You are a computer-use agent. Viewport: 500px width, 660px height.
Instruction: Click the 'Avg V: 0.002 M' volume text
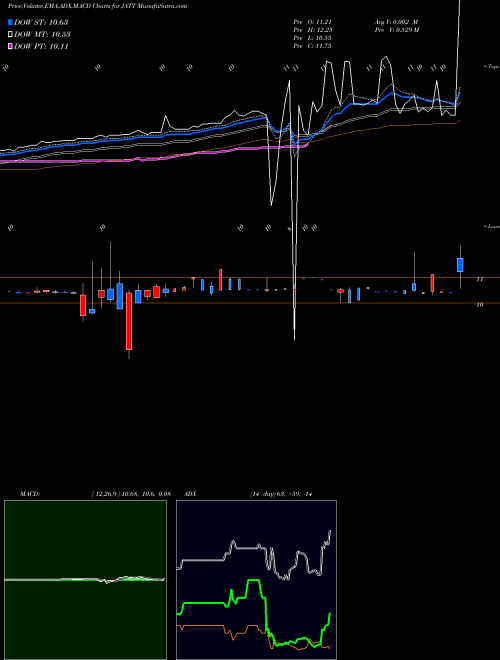coord(397,22)
